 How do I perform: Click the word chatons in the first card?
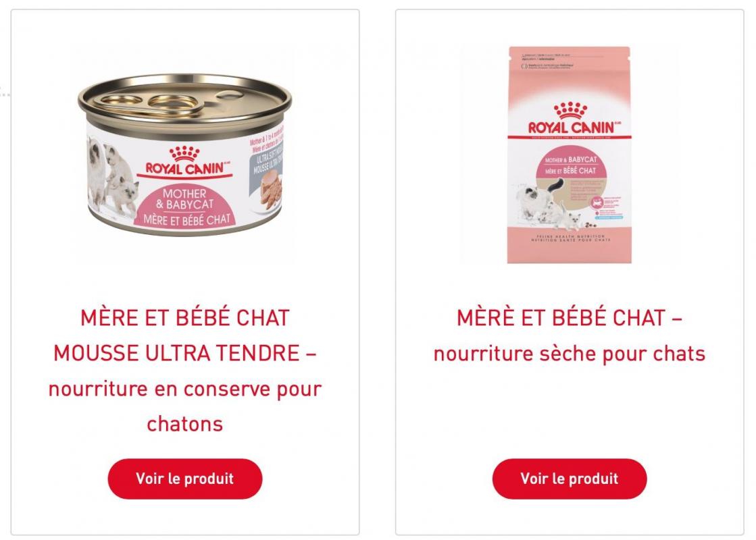point(184,425)
